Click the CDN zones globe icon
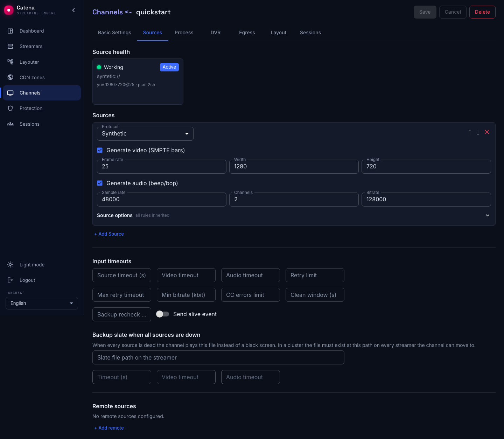This screenshot has width=504, height=439. tap(10, 77)
